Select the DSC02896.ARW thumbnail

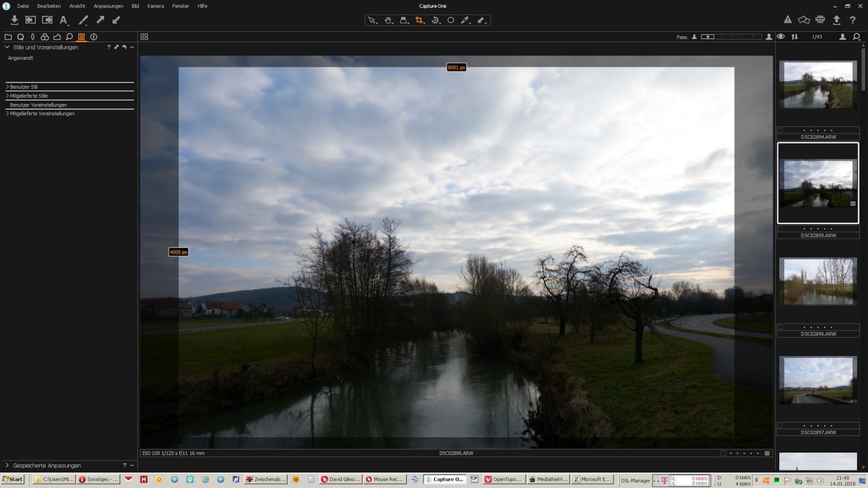(818, 281)
